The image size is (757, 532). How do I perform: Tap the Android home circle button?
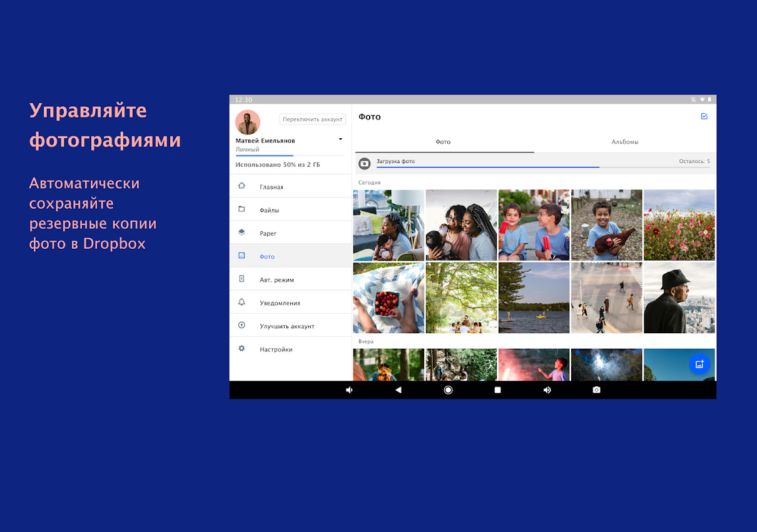pos(448,389)
